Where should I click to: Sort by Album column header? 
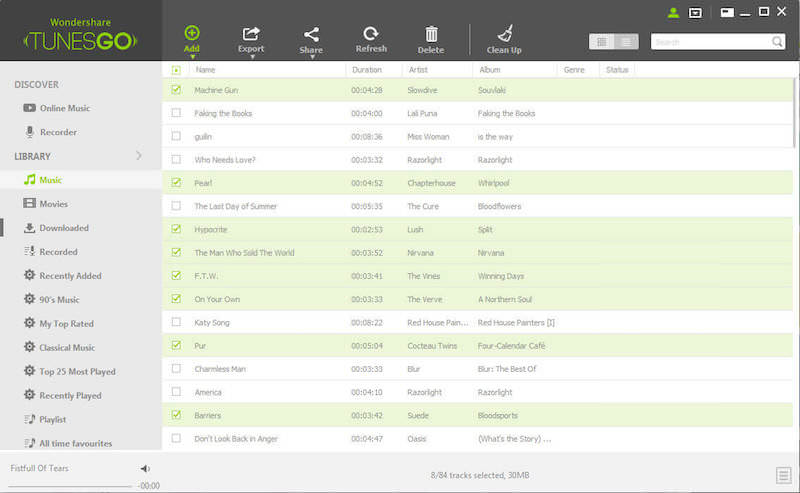coord(489,70)
